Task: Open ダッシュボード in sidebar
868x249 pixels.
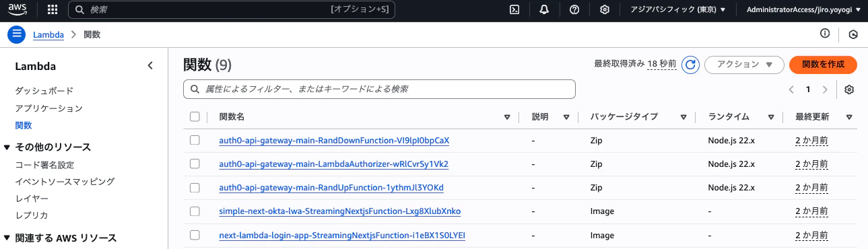Action: (44, 91)
